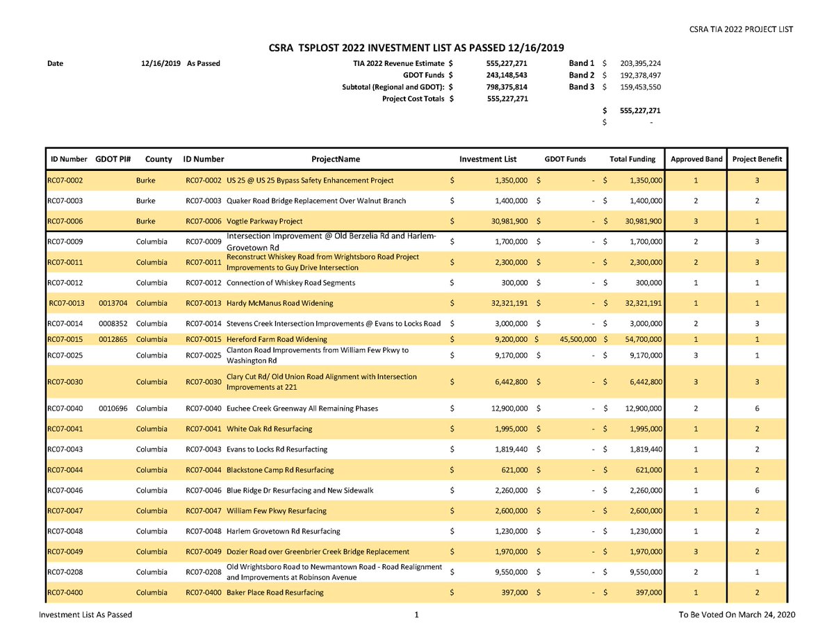Click 'Hereford Farm Road Widening' project name
834x644 pixels.
tap(277, 338)
